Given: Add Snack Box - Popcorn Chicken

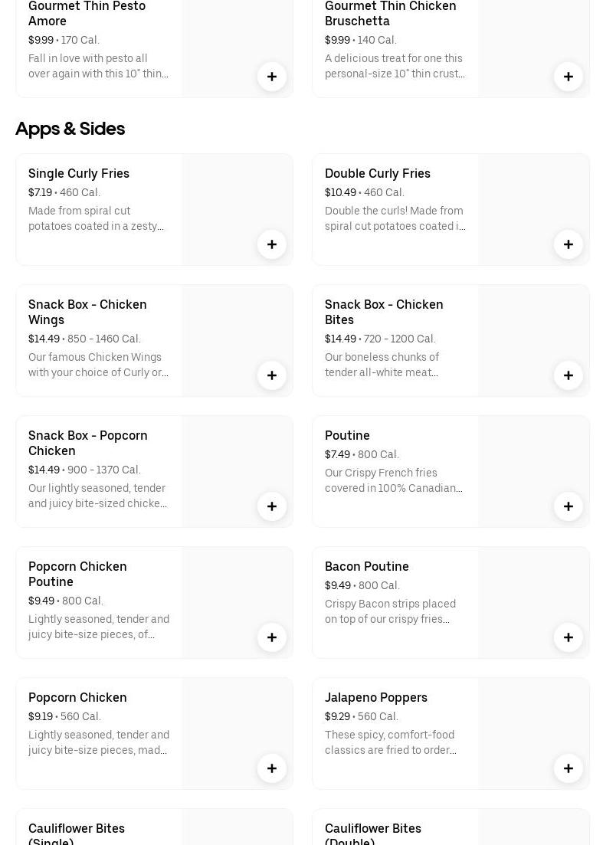Looking at the screenshot, I should pyautogui.click(x=272, y=506).
